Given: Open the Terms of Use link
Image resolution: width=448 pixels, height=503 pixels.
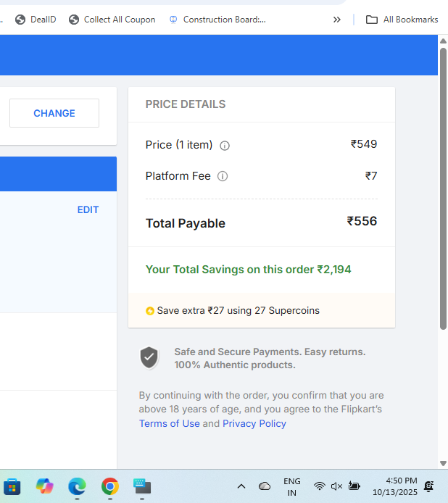Looking at the screenshot, I should [169, 423].
